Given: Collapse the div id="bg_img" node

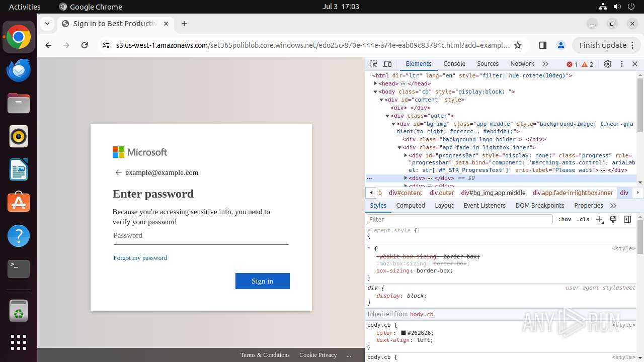Looking at the screenshot, I should click(393, 124).
